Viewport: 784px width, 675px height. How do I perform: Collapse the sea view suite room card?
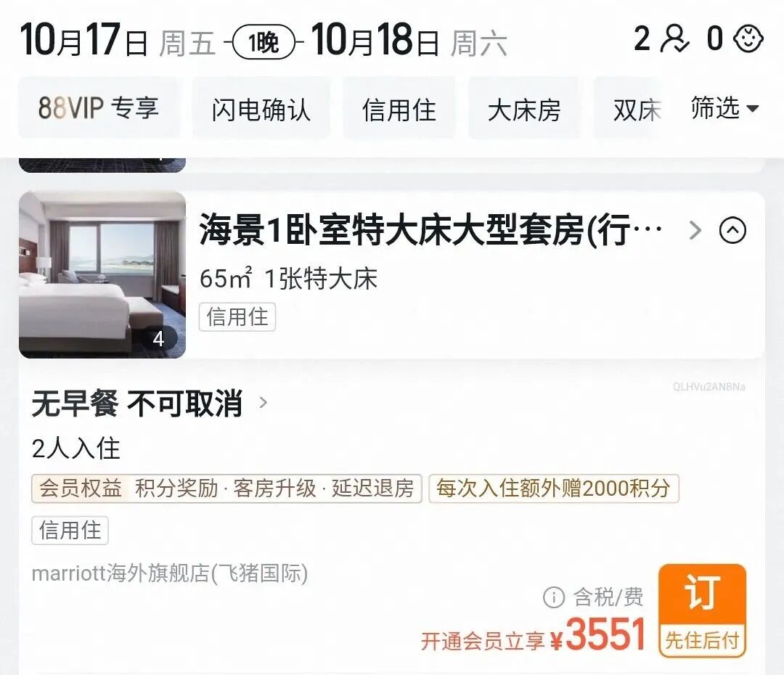732,231
